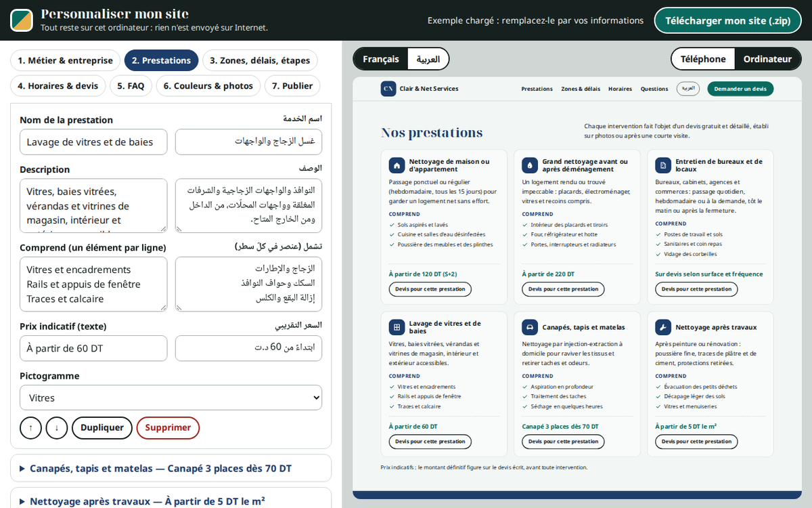Click Prix indicatifs footnote in preview
Screen dimensions: 812x508
pyautogui.click(x=484, y=467)
